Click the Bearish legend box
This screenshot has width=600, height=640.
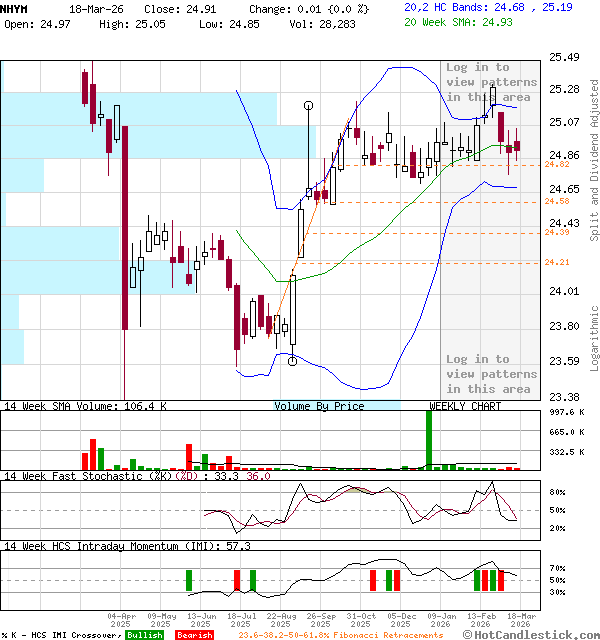point(194,635)
